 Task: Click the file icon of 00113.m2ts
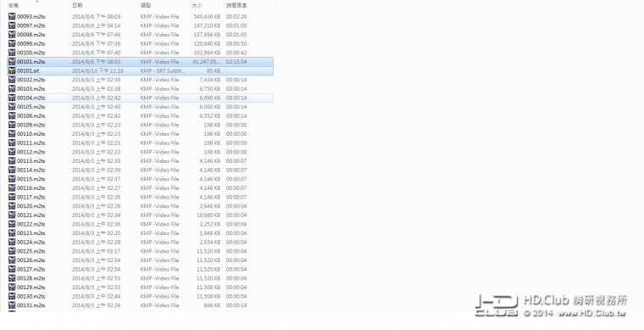tap(12, 161)
